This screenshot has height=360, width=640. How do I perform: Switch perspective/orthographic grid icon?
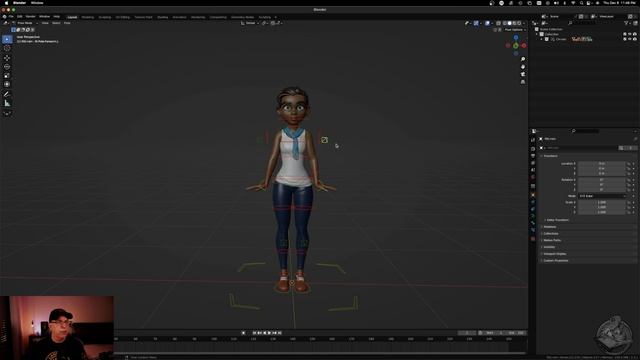[x=523, y=82]
